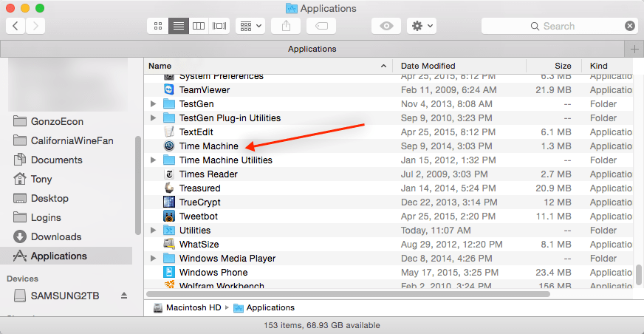Select the TextEdit app icon
644x334 pixels.
(169, 132)
